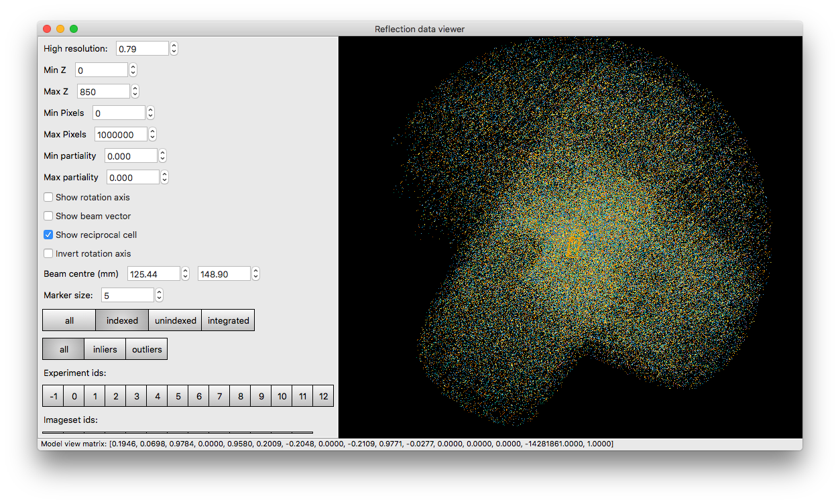Screen dimensions: 840x504
Task: Adjust the Min Pixels spinner arrows
Action: 151,113
